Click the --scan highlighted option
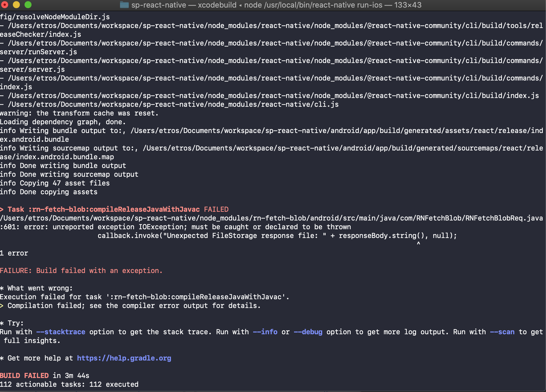The image size is (546, 392). coord(503,332)
